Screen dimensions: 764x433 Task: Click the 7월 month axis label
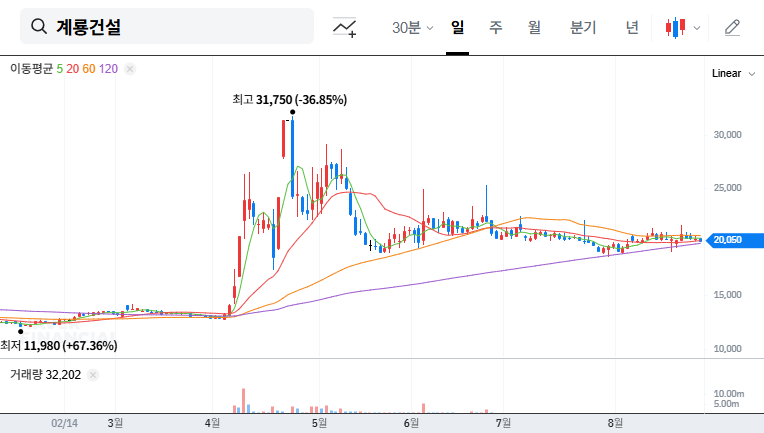[503, 423]
